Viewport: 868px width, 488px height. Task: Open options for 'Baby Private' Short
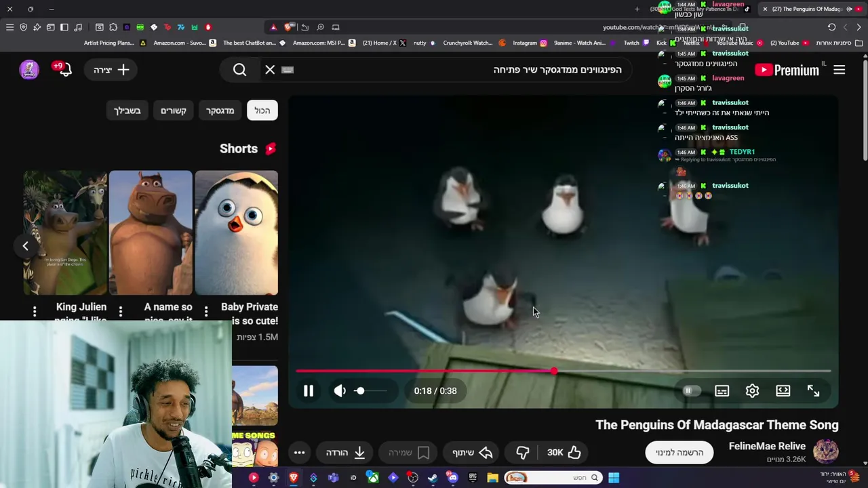[206, 311]
